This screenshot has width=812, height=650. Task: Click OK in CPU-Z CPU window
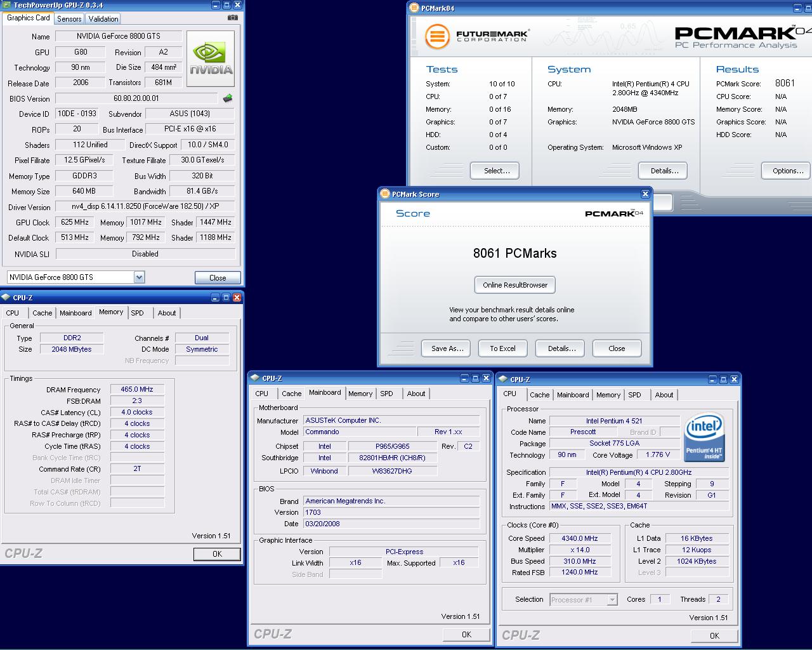(714, 636)
